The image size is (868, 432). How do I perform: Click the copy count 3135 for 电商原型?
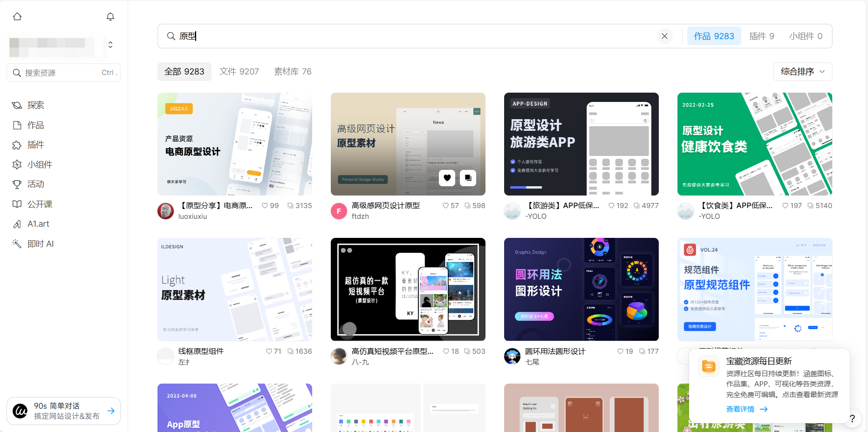pyautogui.click(x=300, y=206)
